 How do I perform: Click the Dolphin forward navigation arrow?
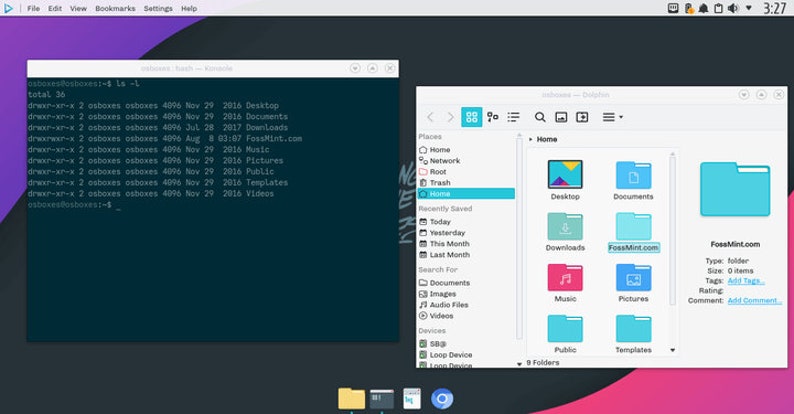click(x=450, y=117)
